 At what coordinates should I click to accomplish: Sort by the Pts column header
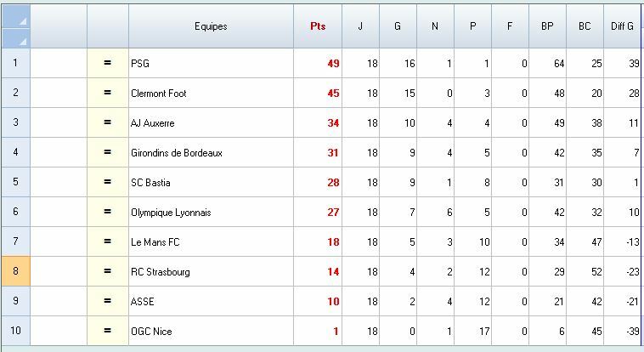point(318,26)
